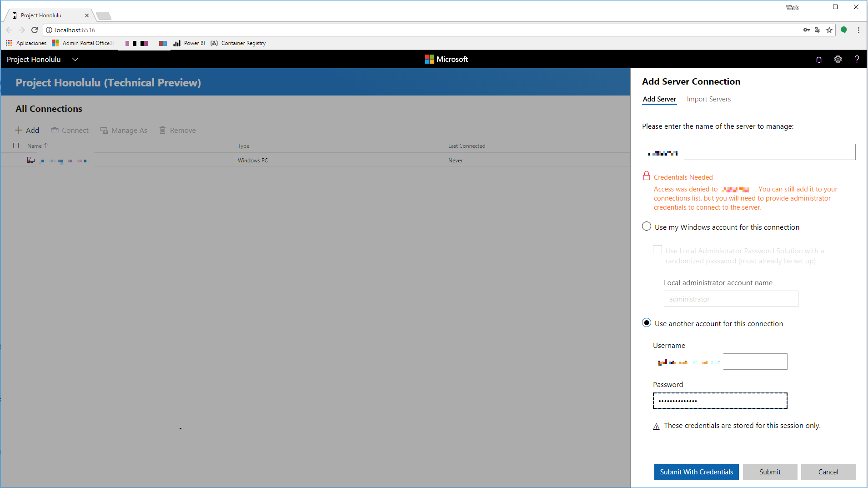Viewport: 868px width, 488px height.
Task: Click the Project Honolulu app title
Action: tap(34, 60)
